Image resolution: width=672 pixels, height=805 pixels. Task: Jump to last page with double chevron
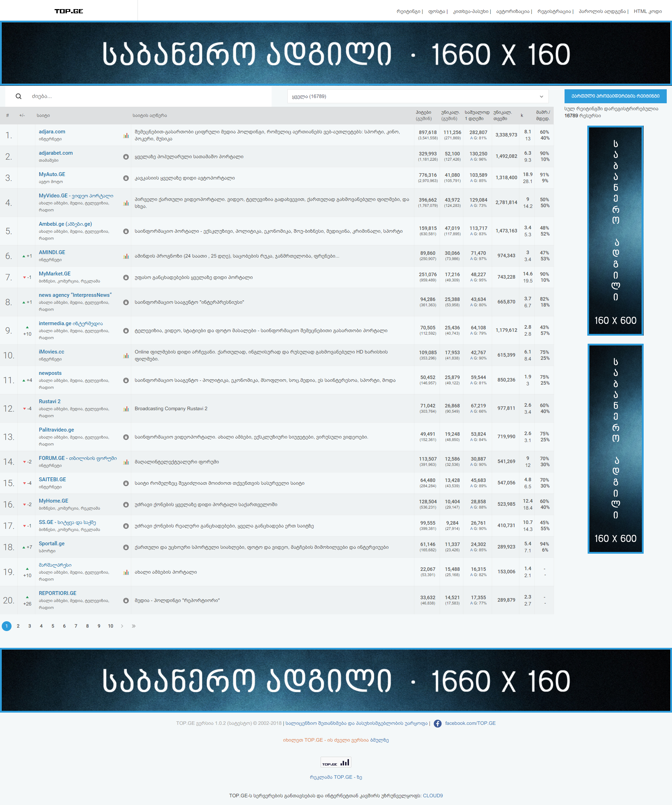pyautogui.click(x=133, y=626)
